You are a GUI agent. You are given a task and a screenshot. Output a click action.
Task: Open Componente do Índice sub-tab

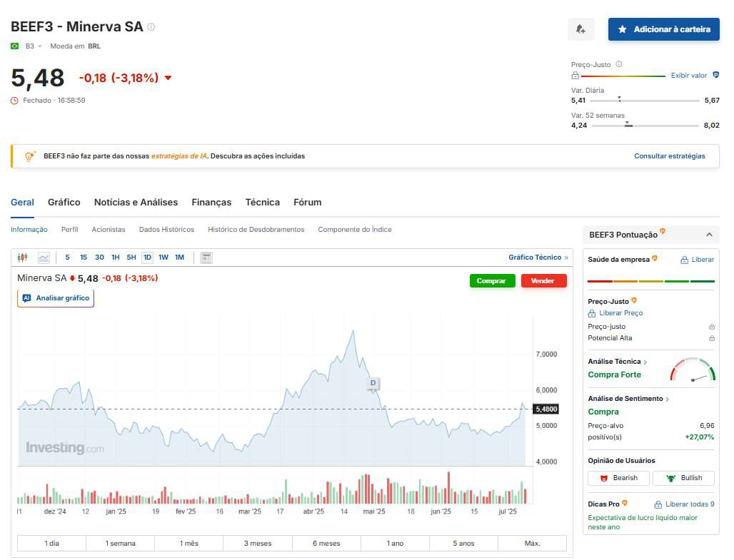point(355,229)
